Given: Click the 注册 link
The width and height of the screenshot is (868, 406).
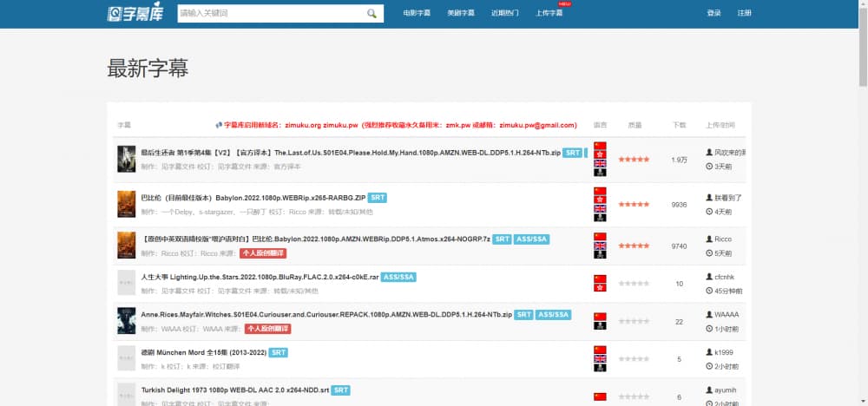Looking at the screenshot, I should click(x=744, y=13).
